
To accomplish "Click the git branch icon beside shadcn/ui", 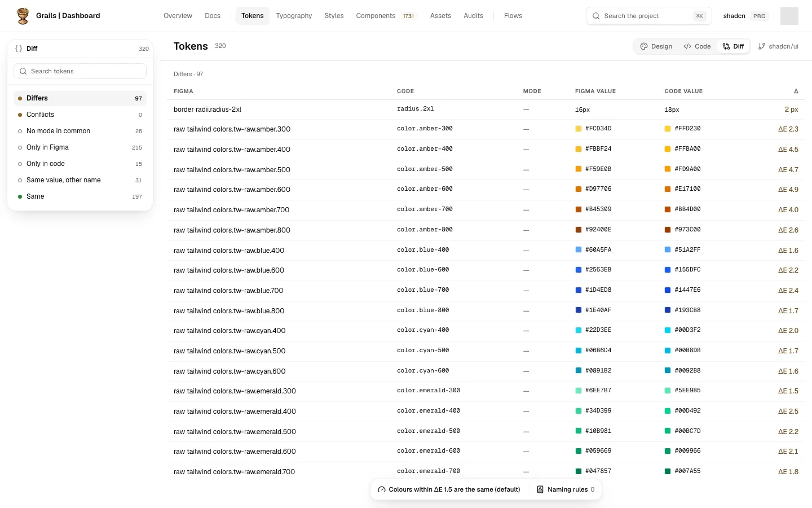I will click(x=762, y=46).
